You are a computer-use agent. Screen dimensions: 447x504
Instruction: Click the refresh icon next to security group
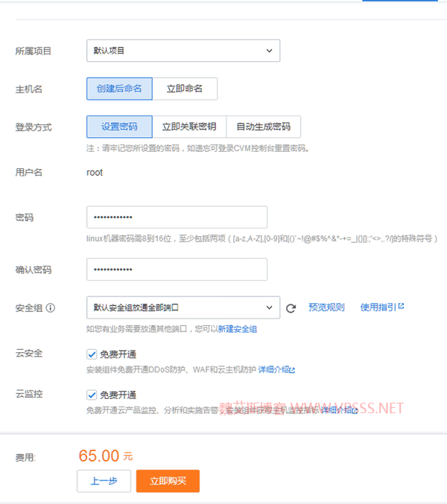pyautogui.click(x=291, y=307)
